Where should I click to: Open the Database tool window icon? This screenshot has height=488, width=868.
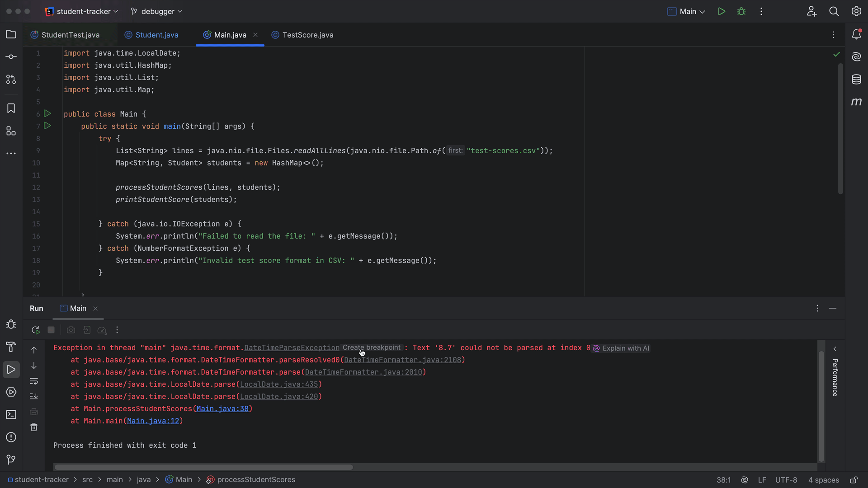pyautogui.click(x=856, y=80)
